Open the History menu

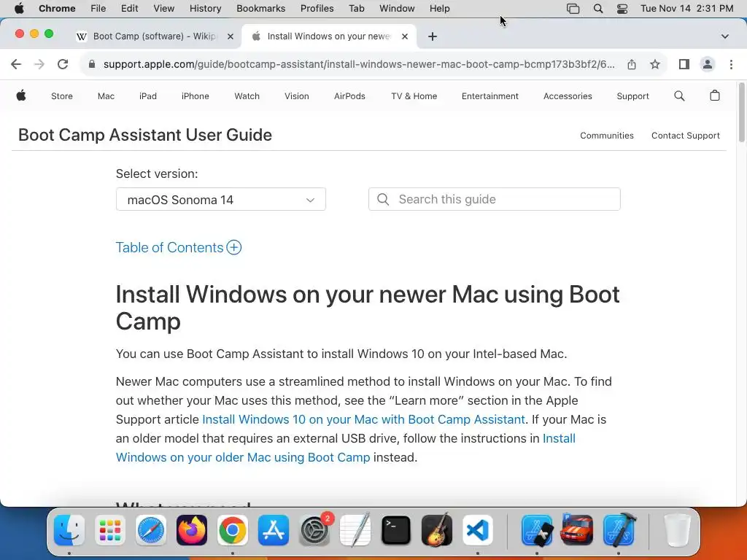pos(205,9)
